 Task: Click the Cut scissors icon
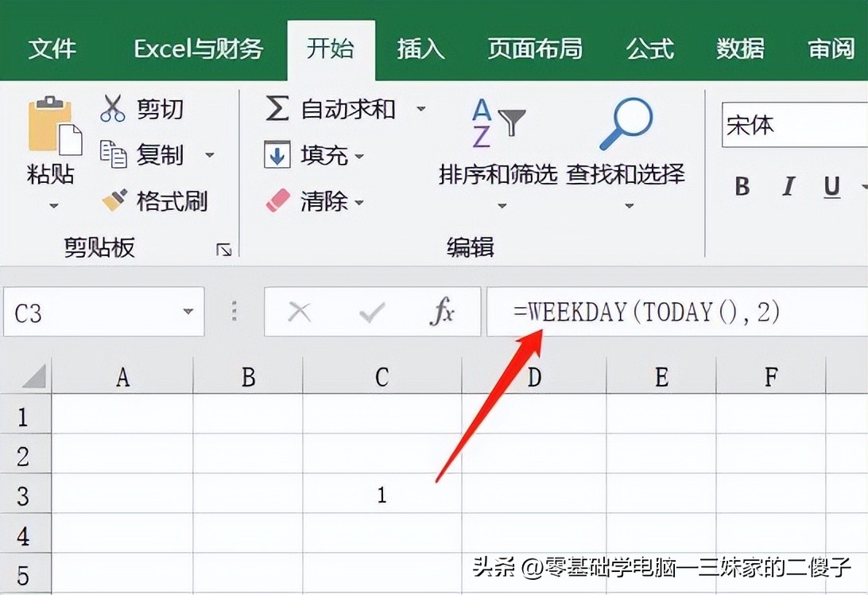click(x=113, y=108)
